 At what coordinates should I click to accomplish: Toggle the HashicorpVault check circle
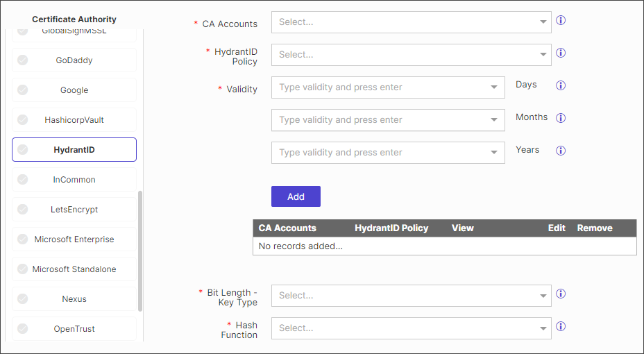23,120
